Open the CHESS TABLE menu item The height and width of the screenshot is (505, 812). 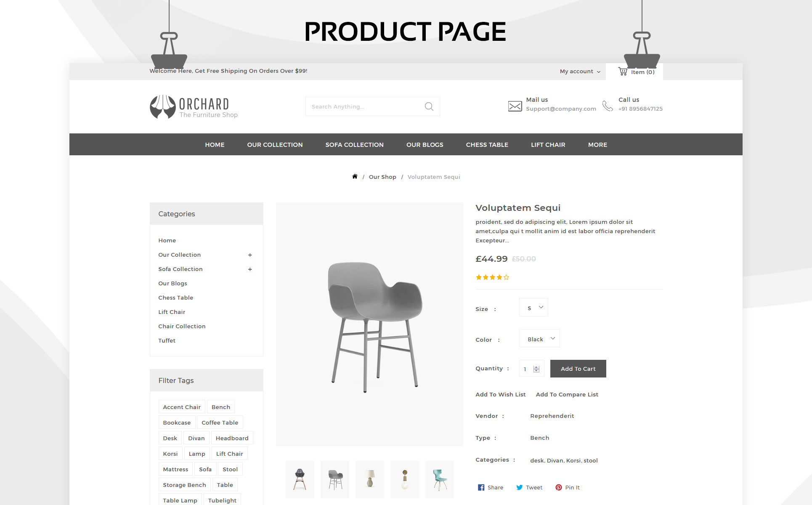[x=487, y=144]
